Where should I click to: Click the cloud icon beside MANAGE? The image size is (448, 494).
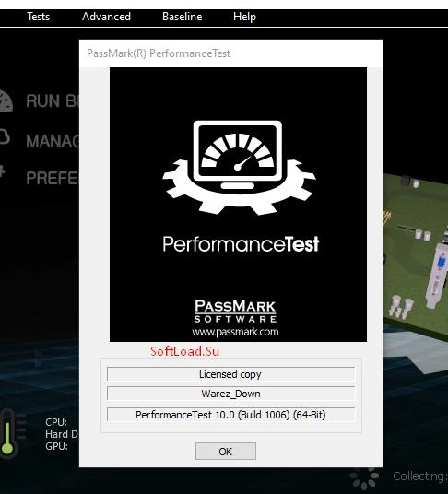[x=5, y=136]
